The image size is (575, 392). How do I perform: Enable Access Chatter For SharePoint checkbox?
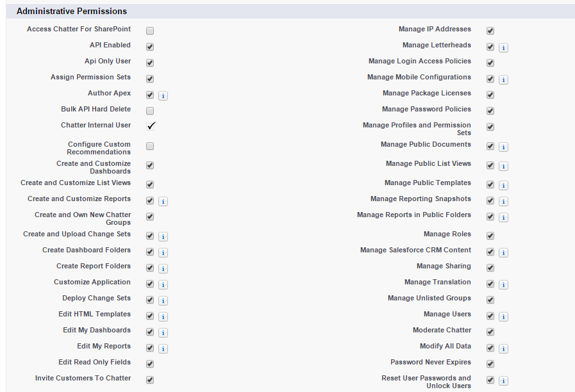tap(150, 31)
